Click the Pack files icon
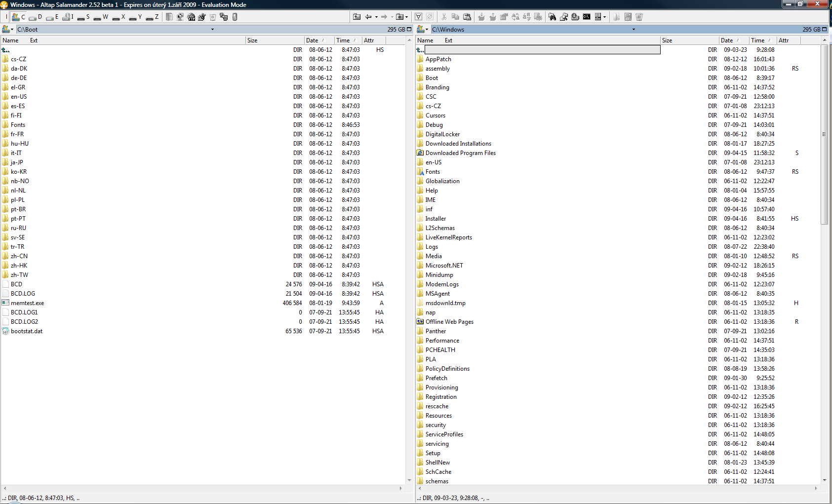 pyautogui.click(x=481, y=17)
